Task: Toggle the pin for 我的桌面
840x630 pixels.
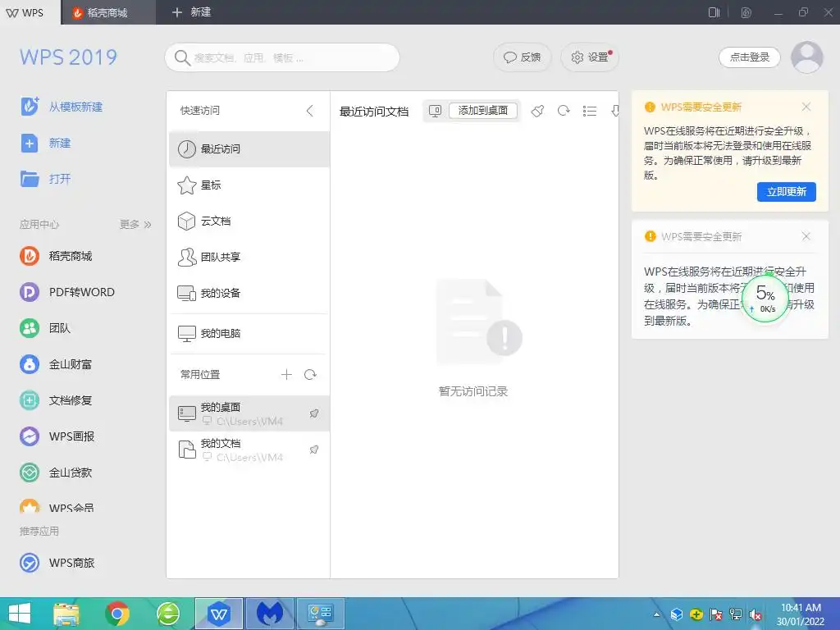Action: [x=314, y=413]
